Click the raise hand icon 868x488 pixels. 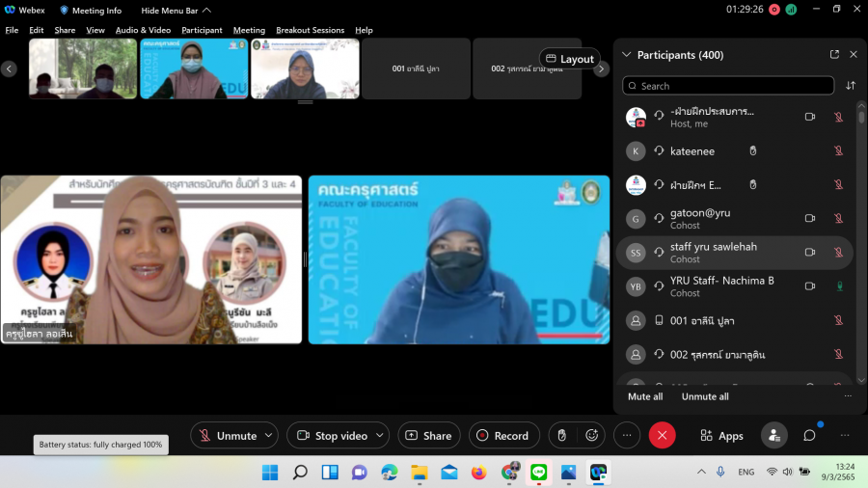[562, 436]
